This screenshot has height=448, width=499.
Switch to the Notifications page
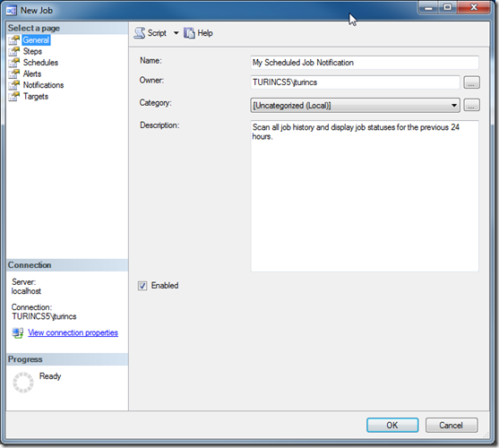tap(43, 85)
